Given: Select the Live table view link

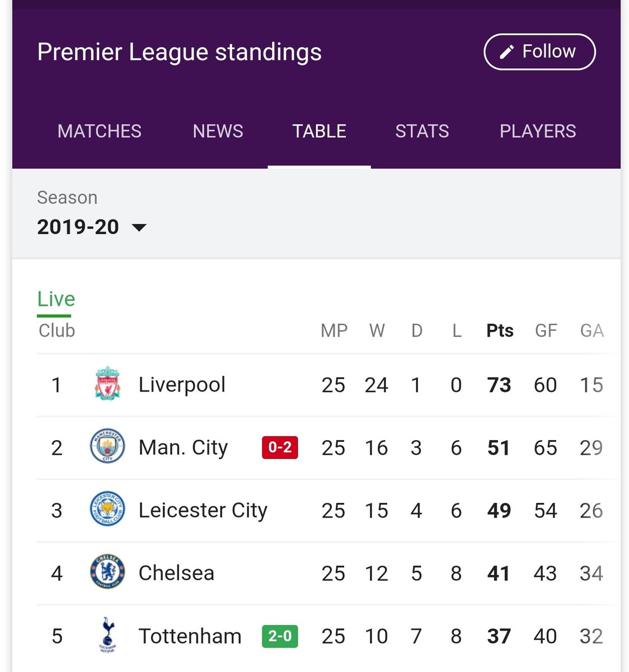Looking at the screenshot, I should click(x=56, y=299).
